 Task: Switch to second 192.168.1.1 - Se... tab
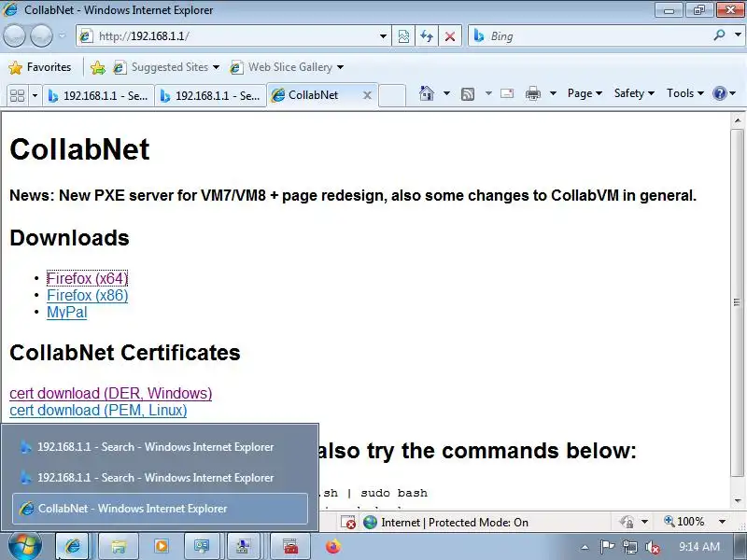210,96
